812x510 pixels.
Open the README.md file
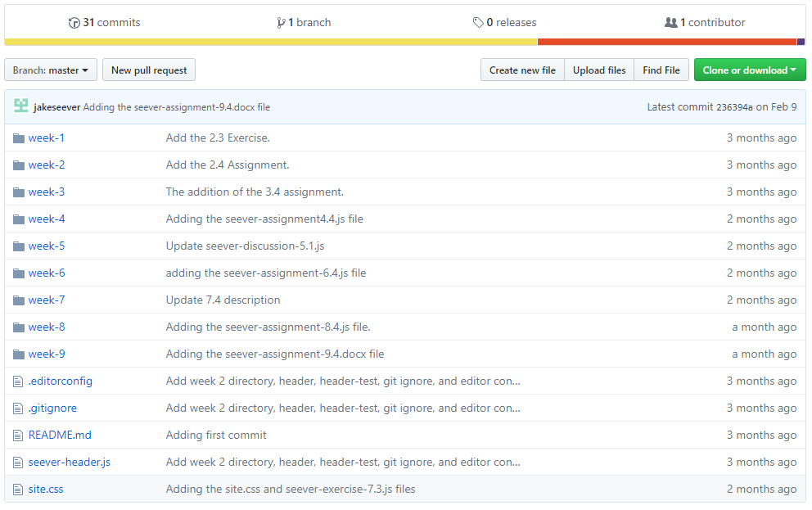coord(60,435)
